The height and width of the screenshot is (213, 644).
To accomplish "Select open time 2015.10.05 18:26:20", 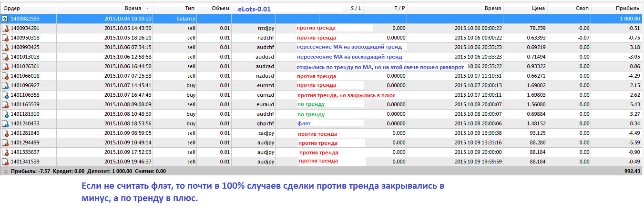I will pyautogui.click(x=128, y=38).
